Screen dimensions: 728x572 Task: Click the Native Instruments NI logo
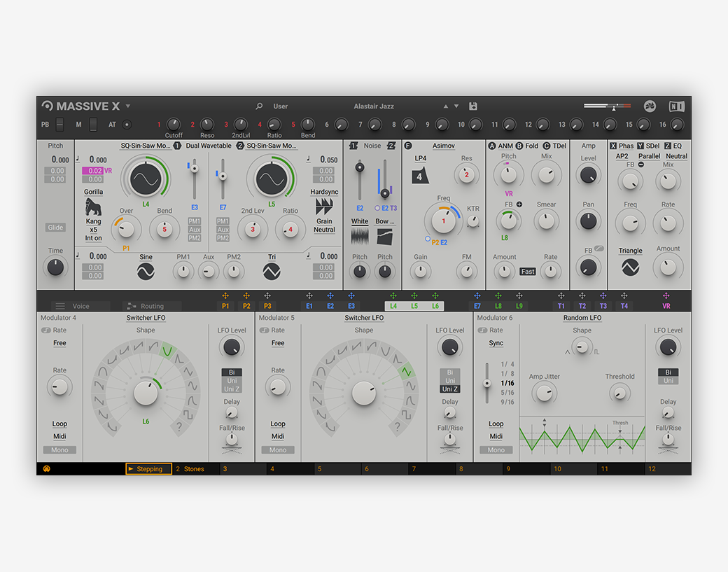676,106
